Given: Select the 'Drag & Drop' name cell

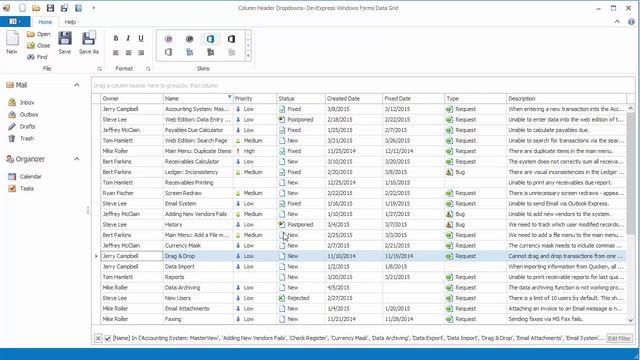Looking at the screenshot, I should pyautogui.click(x=198, y=256).
